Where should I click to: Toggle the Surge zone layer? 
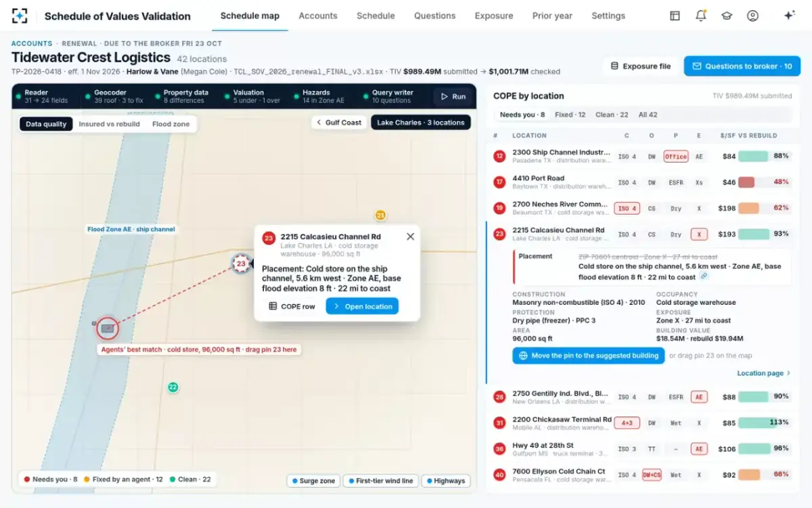[313, 480]
